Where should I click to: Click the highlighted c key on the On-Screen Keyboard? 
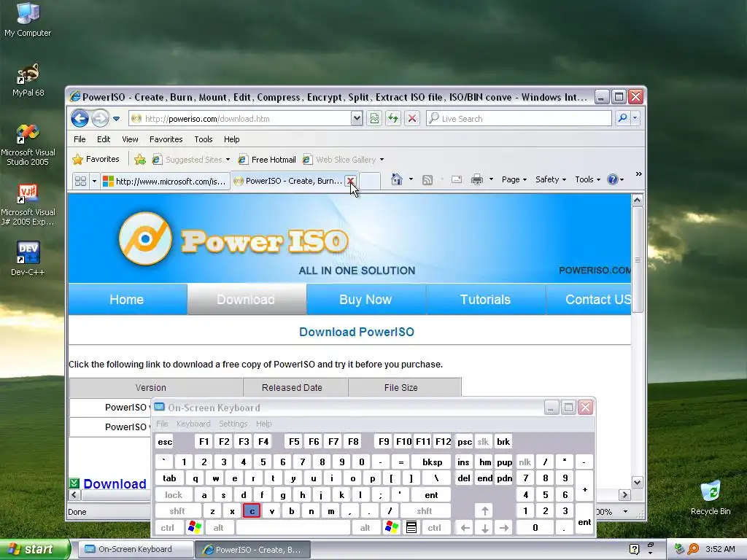pyautogui.click(x=252, y=511)
